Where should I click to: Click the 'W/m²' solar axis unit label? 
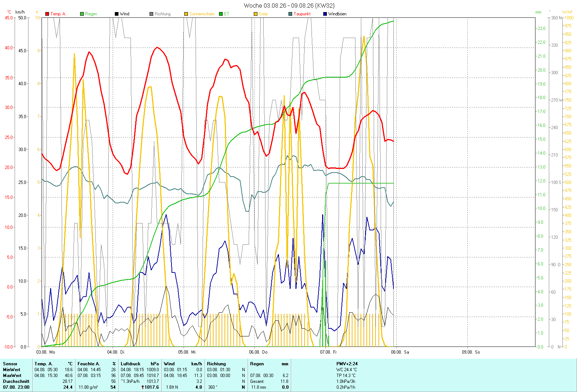(x=567, y=12)
